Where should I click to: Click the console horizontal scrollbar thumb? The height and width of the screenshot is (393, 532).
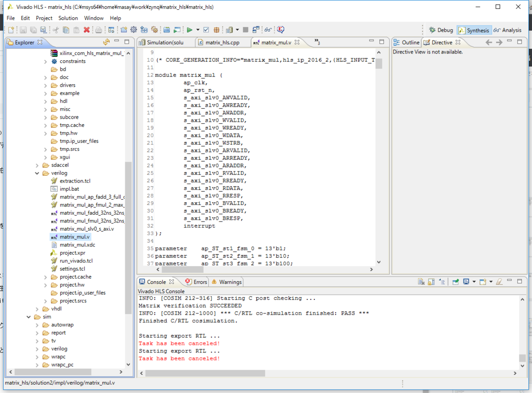[205, 373]
